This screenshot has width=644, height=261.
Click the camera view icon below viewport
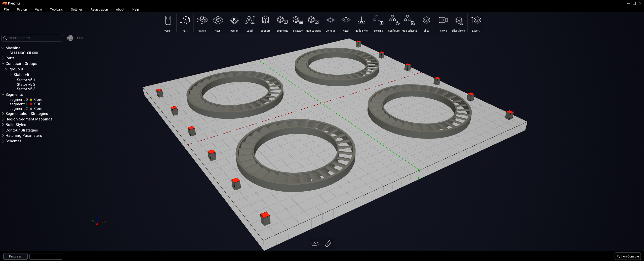tap(315, 243)
